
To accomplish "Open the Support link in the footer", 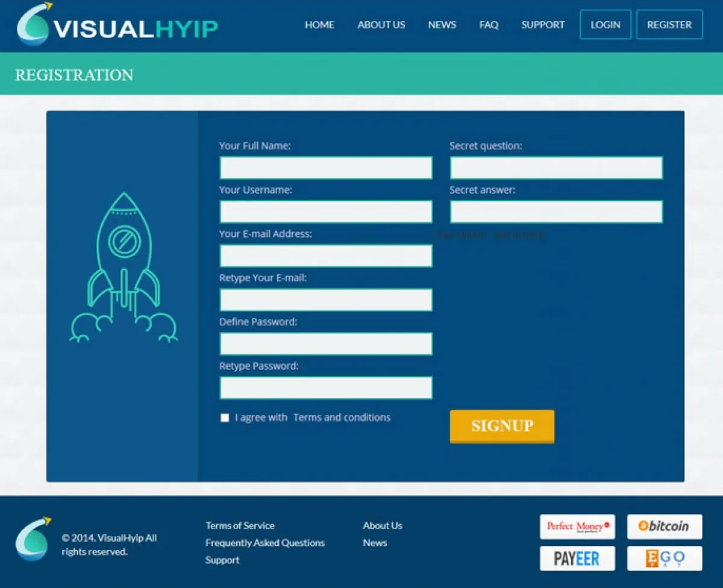I will click(222, 560).
